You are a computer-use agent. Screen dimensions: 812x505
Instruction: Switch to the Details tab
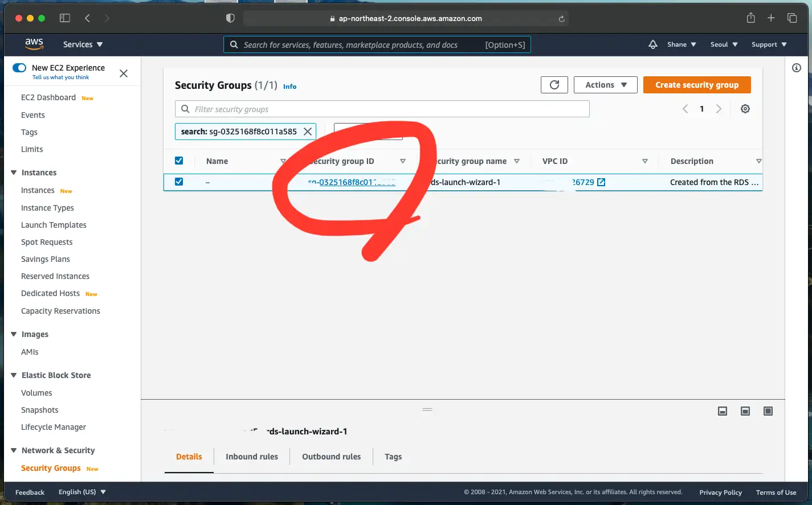(x=189, y=457)
